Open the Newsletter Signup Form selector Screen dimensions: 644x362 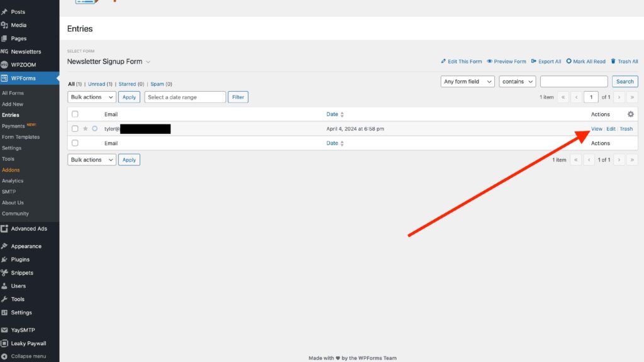click(109, 62)
